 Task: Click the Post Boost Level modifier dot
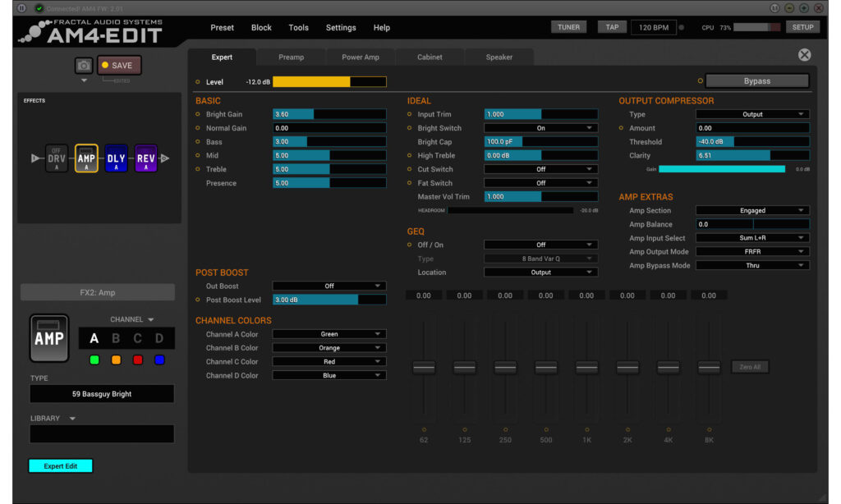pyautogui.click(x=198, y=300)
